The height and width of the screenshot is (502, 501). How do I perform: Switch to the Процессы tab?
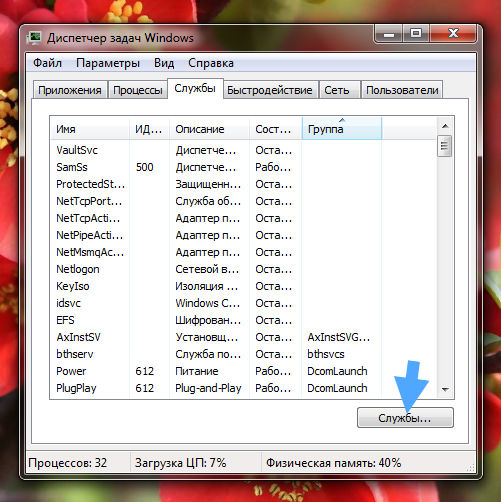pos(138,90)
